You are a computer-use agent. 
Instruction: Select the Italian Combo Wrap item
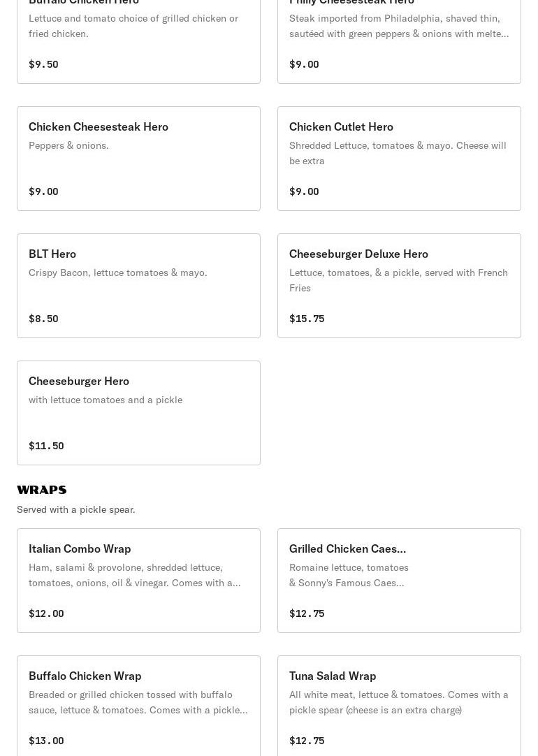click(138, 581)
